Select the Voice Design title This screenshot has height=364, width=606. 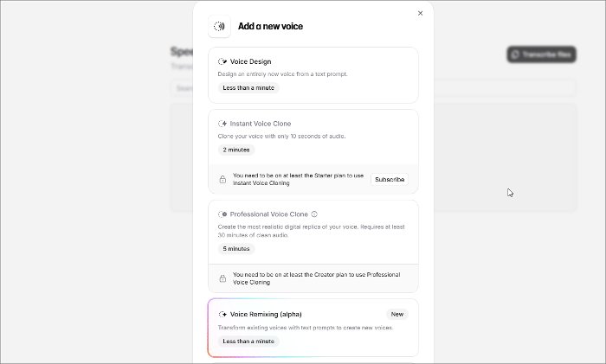click(250, 62)
